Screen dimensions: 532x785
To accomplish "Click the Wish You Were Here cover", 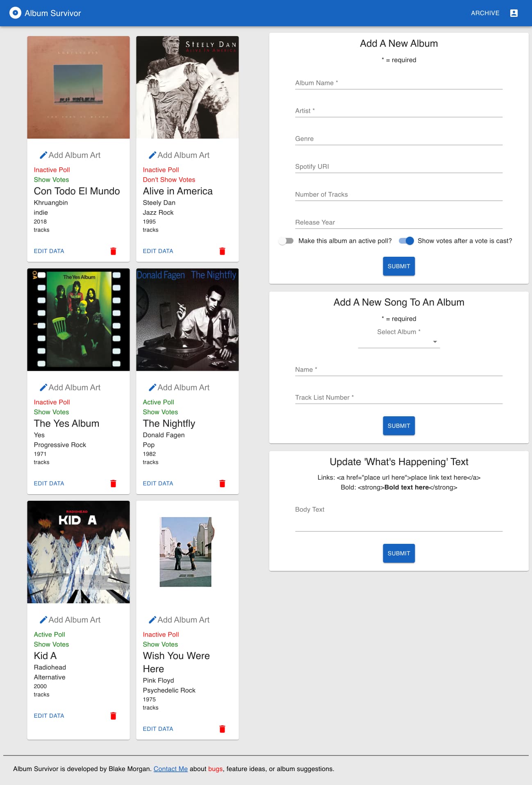I will coord(187,552).
